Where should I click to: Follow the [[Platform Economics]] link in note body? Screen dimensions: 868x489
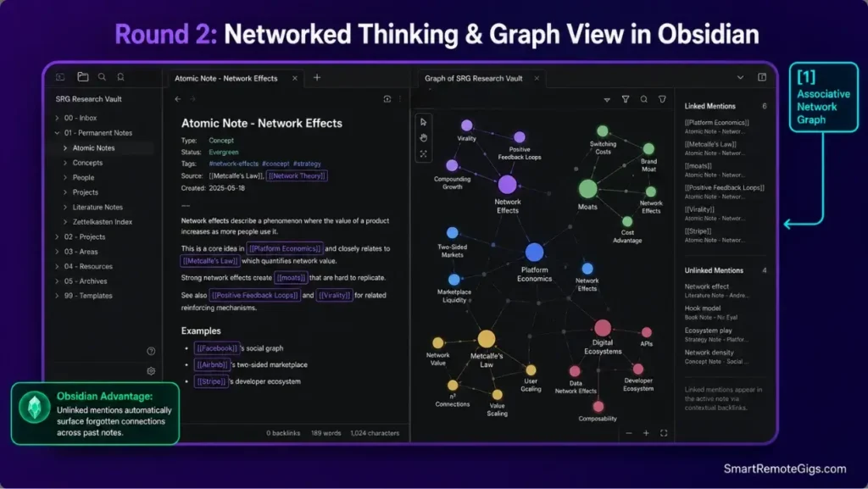coord(285,248)
